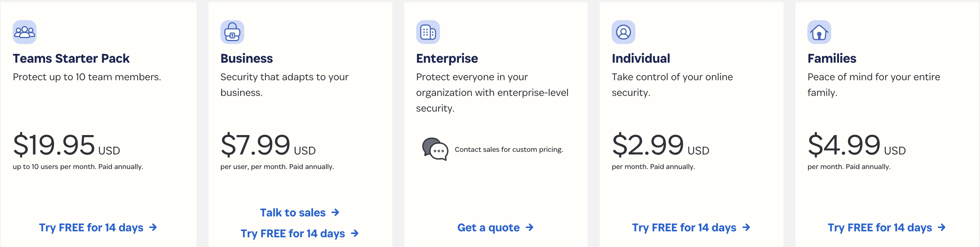This screenshot has height=247, width=980.
Task: Select Get a quote under Enterprise
Action: (489, 228)
